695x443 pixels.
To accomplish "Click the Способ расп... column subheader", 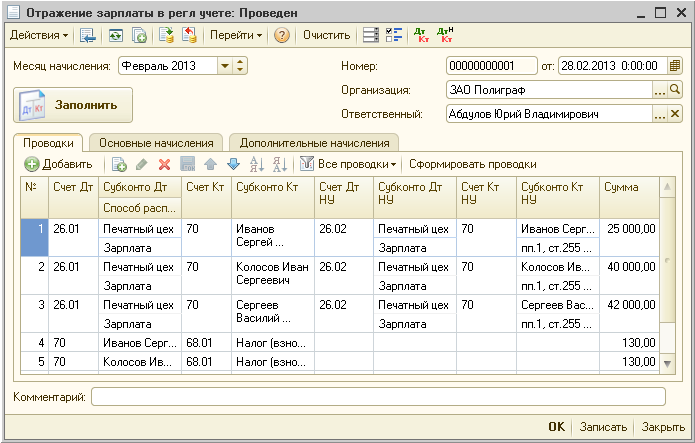I will [x=140, y=208].
